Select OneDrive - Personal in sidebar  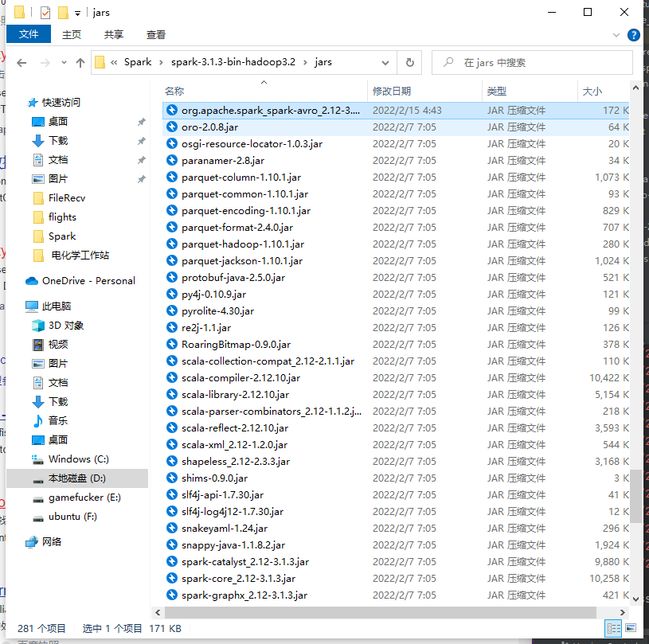pyautogui.click(x=88, y=281)
